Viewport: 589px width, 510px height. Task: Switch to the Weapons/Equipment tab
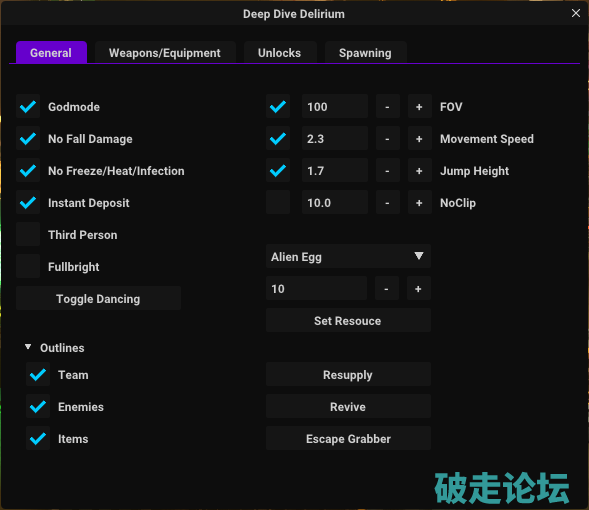coord(165,53)
